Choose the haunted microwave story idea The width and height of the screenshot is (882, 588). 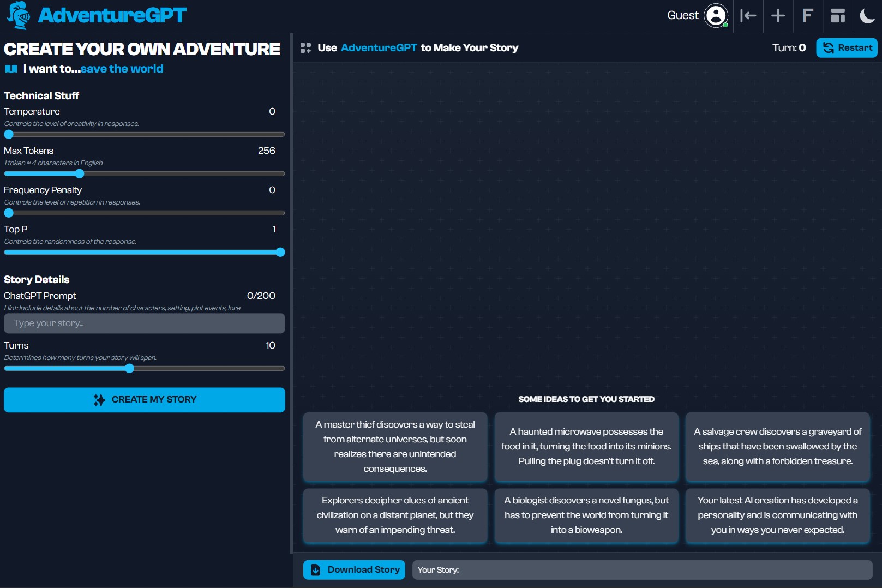586,447
